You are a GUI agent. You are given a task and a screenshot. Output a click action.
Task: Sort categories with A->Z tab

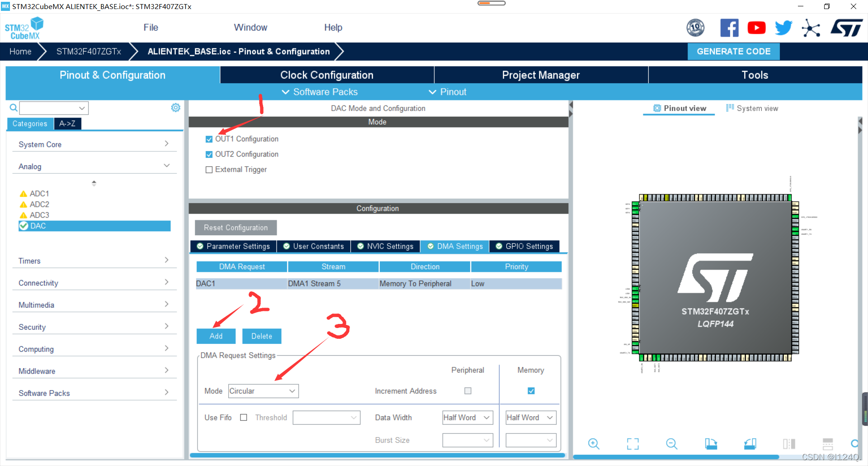67,124
